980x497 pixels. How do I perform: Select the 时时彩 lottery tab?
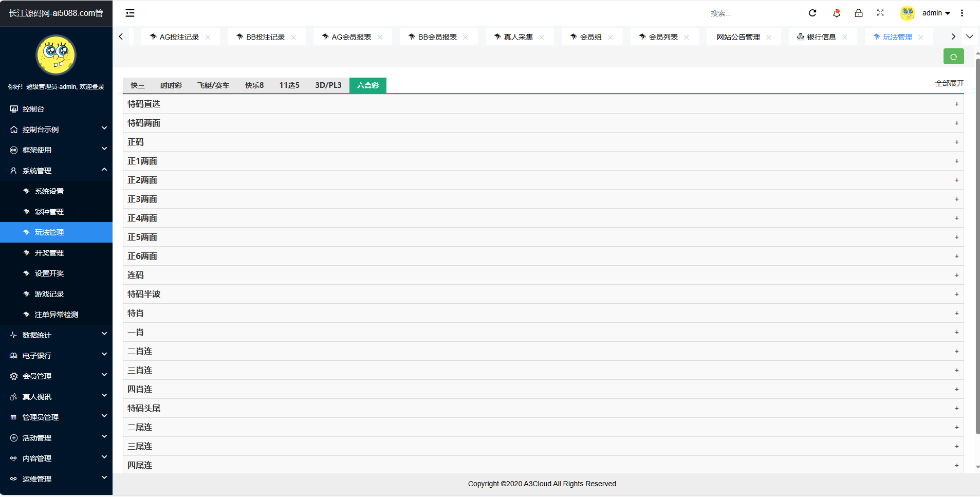coord(171,85)
